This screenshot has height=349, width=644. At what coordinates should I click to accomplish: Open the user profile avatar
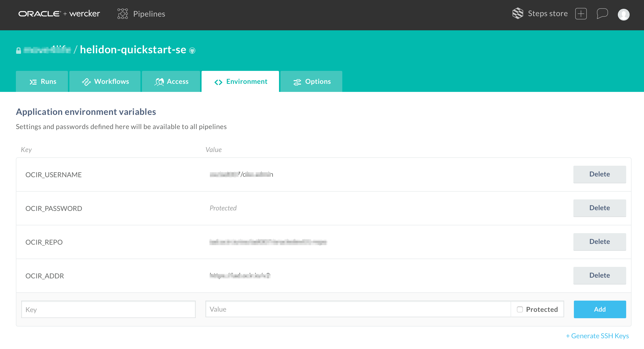click(x=623, y=14)
